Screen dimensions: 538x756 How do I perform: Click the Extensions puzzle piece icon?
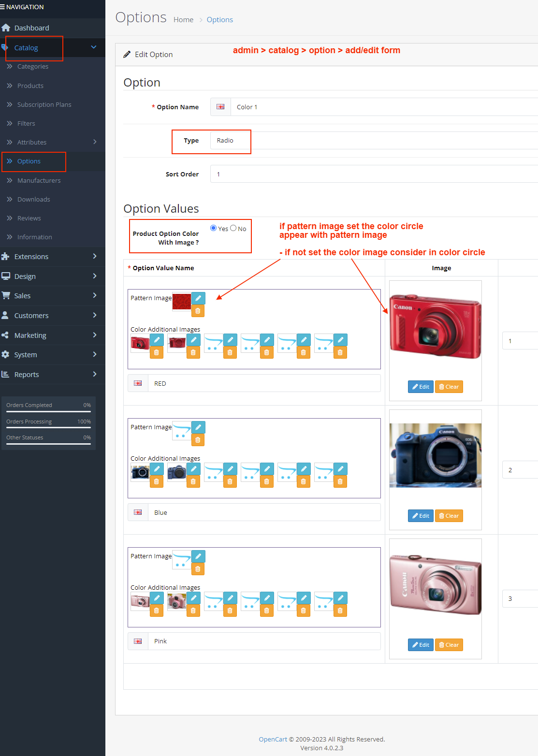[6, 257]
